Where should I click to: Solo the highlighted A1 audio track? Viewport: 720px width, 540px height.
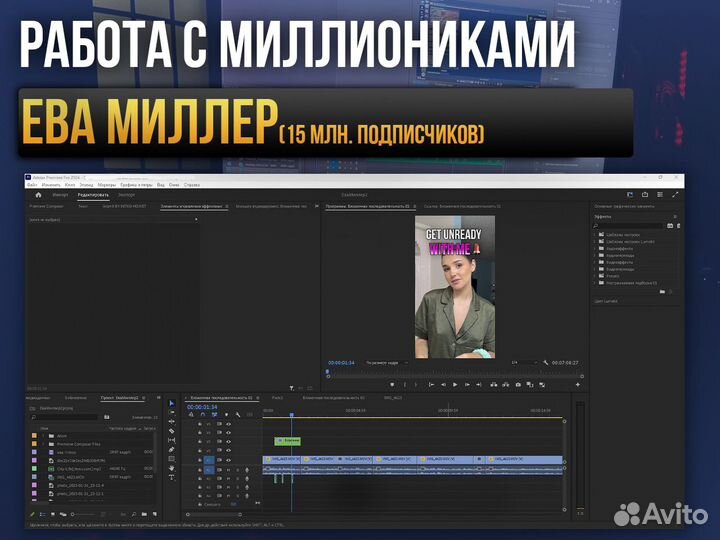coord(237,470)
